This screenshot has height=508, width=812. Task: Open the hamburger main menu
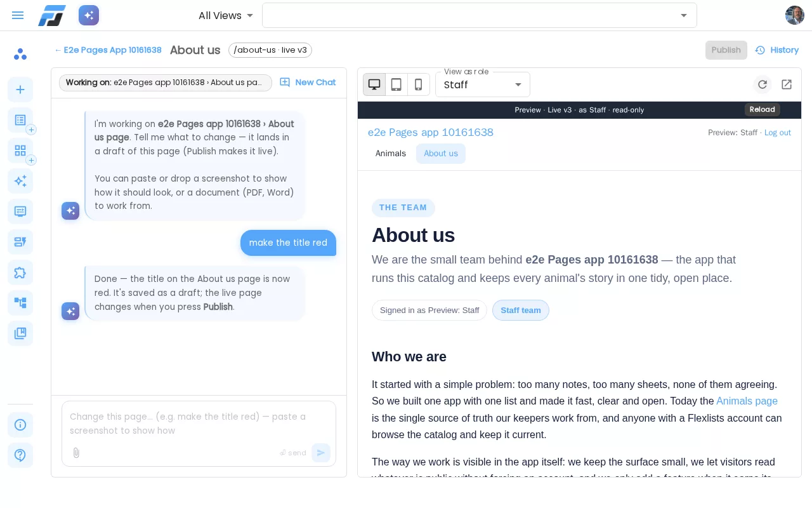point(18,15)
